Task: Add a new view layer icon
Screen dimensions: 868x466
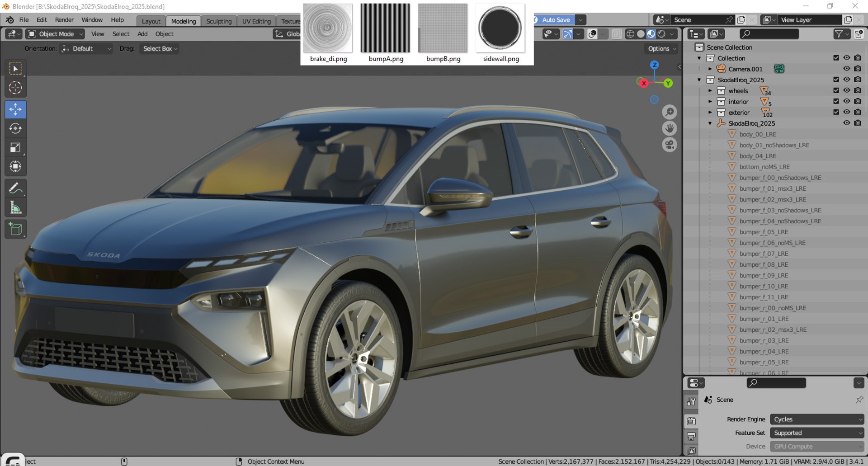Action: pyautogui.click(x=848, y=20)
